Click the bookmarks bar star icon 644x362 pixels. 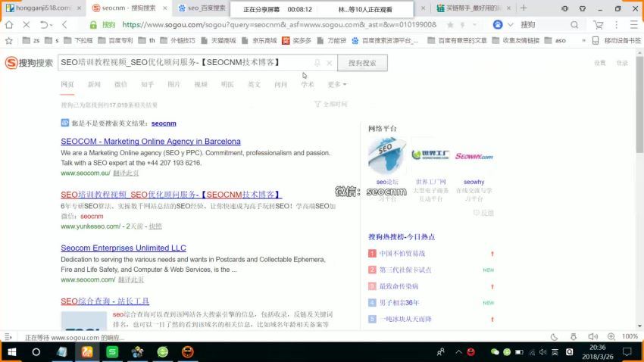[x=9, y=41]
